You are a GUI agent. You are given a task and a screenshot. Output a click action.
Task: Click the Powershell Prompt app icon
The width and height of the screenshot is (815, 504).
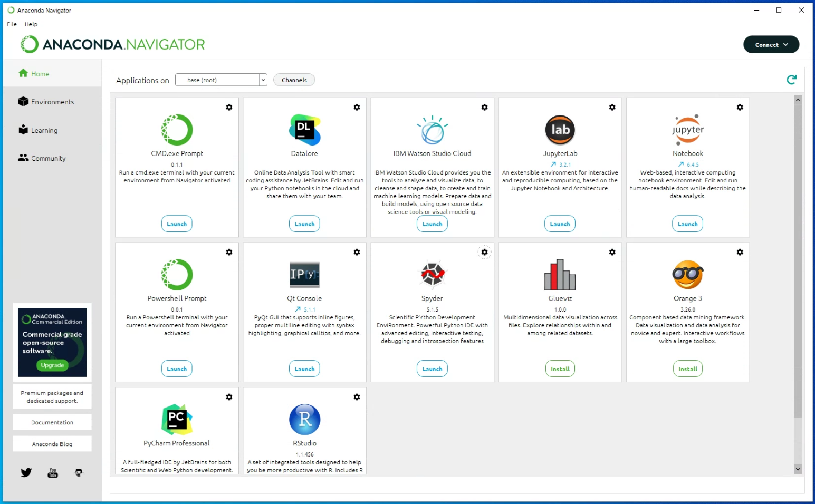(x=177, y=275)
